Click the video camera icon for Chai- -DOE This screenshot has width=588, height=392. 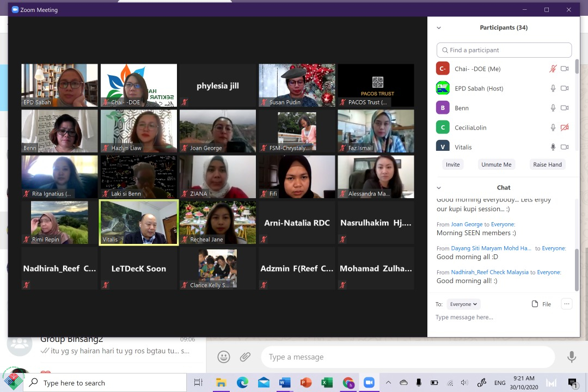pos(565,69)
